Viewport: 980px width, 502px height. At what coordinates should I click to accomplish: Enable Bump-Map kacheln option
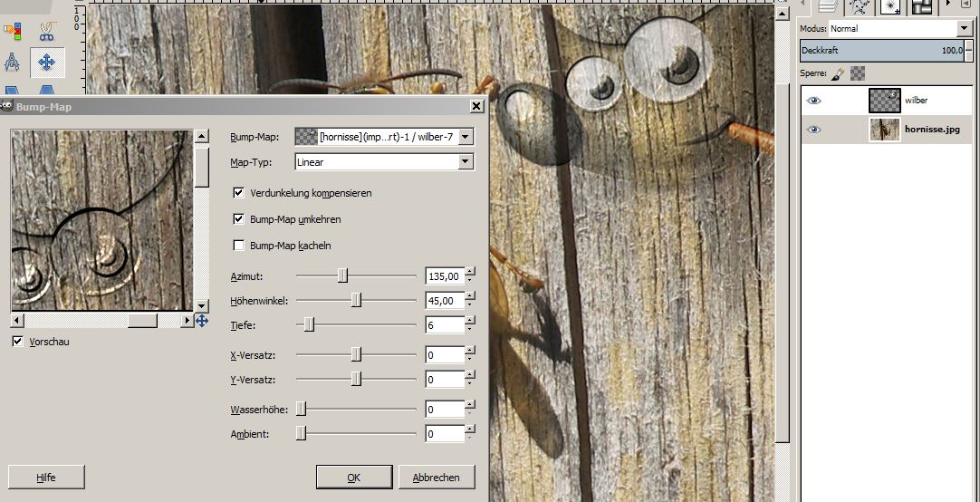click(239, 246)
